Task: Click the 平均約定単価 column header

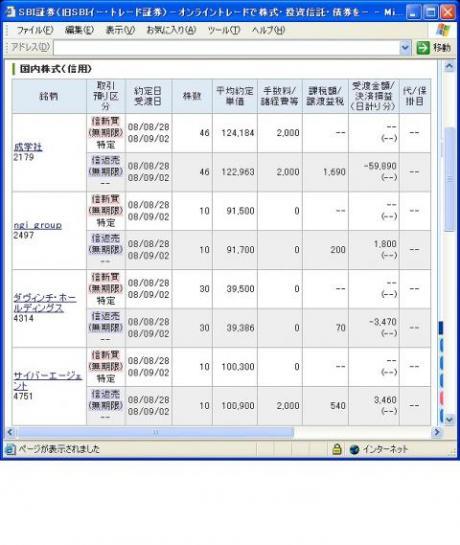Action: click(x=235, y=96)
